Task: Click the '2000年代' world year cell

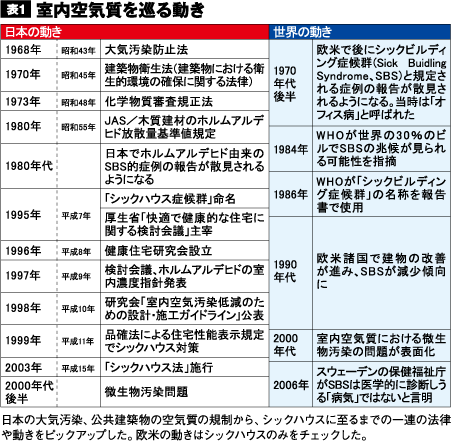Action: [291, 345]
